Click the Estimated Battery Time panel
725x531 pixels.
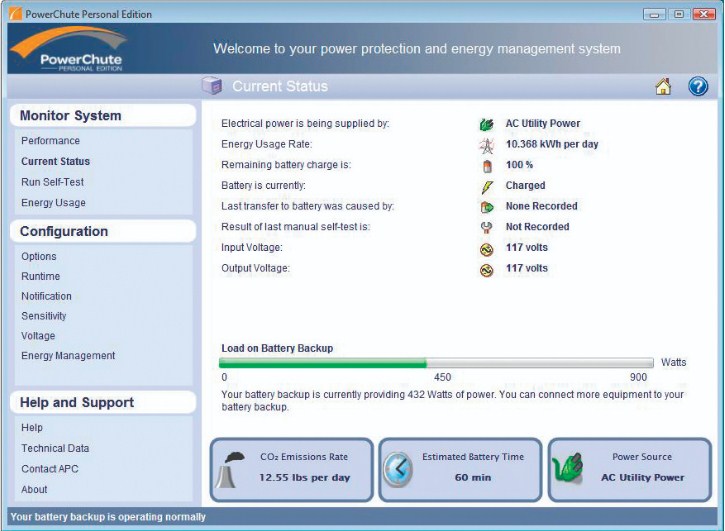point(460,470)
